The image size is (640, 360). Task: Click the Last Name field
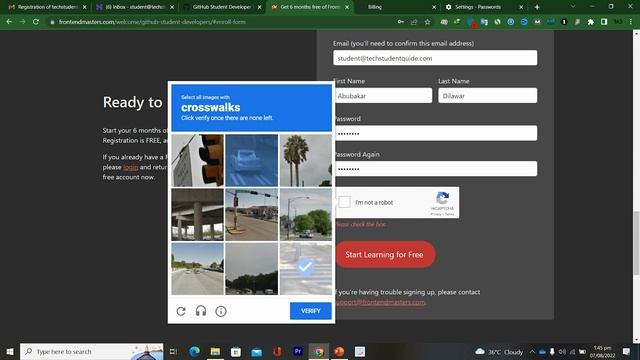point(487,96)
